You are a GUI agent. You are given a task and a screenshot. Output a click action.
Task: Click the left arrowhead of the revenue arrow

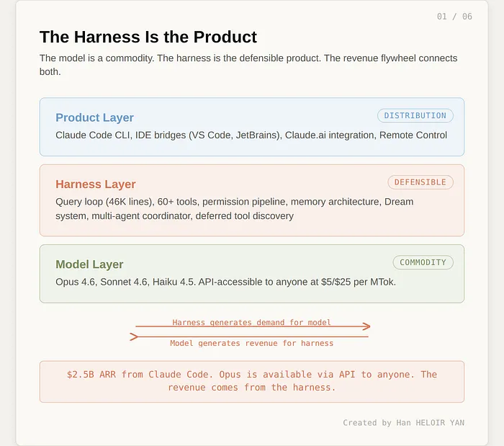click(x=134, y=336)
